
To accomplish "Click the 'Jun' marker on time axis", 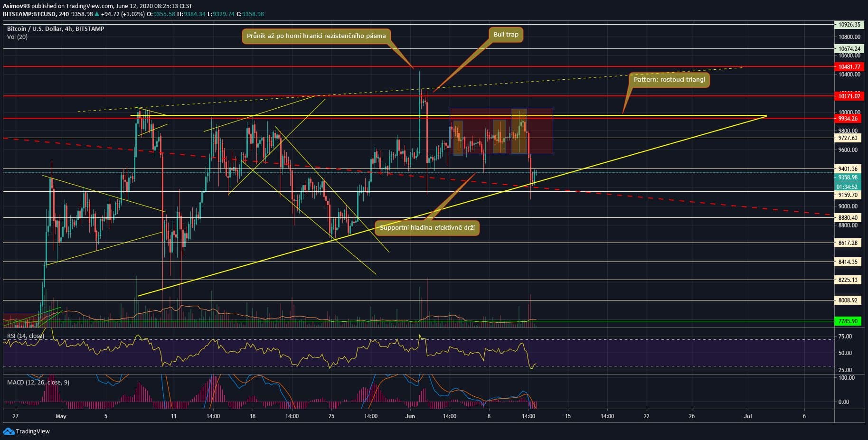I will [410, 416].
